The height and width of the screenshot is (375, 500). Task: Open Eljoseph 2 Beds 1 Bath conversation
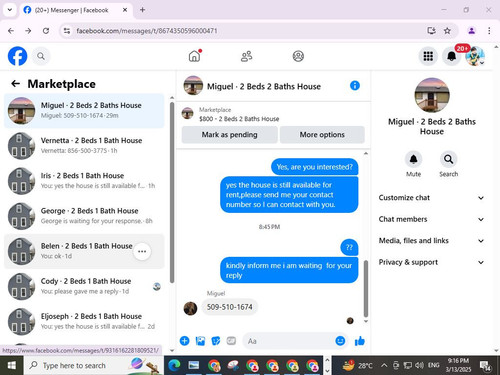(x=84, y=322)
